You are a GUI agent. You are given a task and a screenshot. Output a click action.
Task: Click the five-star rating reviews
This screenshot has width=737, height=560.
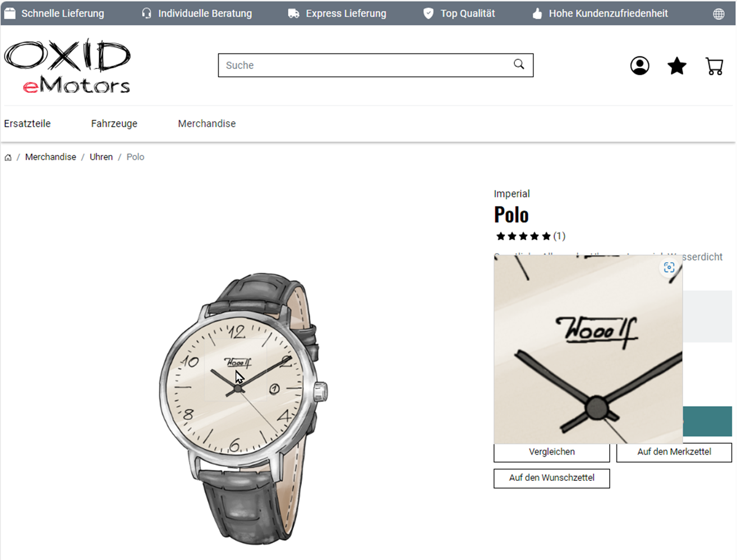coord(531,236)
